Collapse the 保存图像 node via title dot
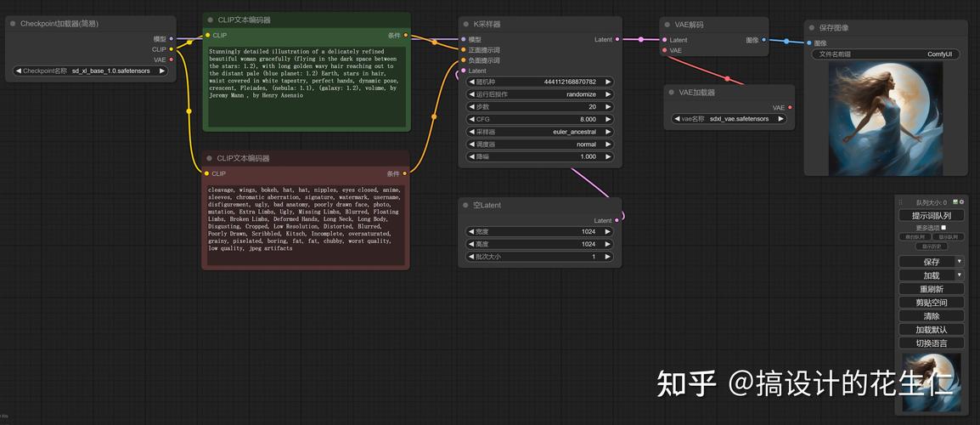The image size is (980, 425). (x=812, y=28)
